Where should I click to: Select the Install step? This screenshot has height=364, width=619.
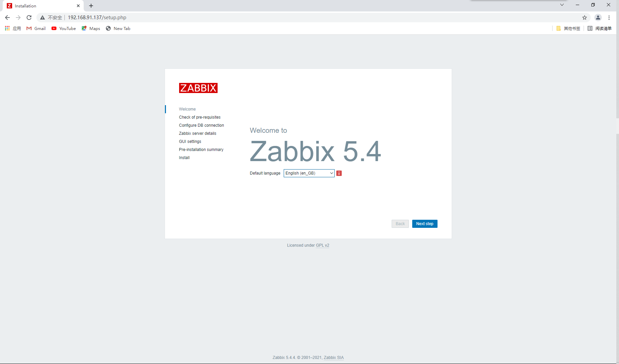tap(184, 158)
